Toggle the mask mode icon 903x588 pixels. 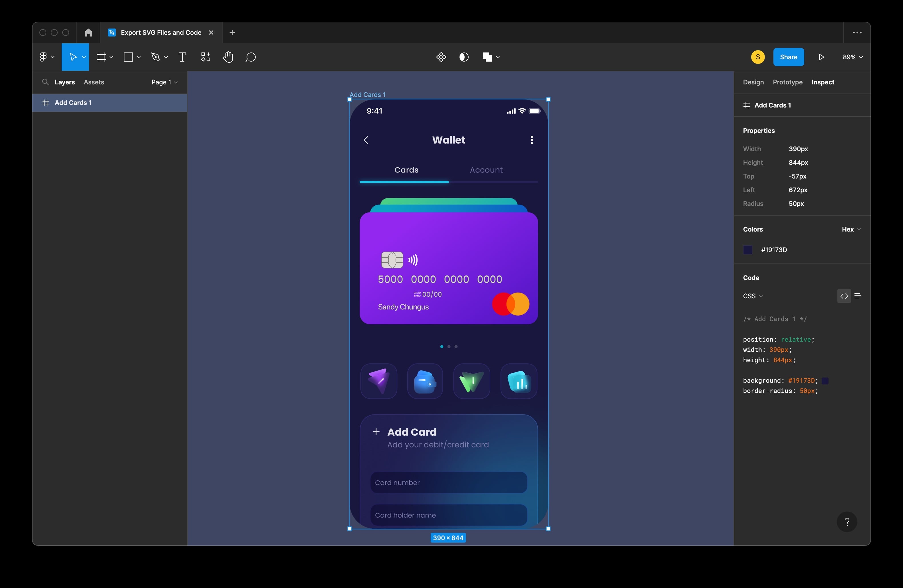(x=464, y=57)
